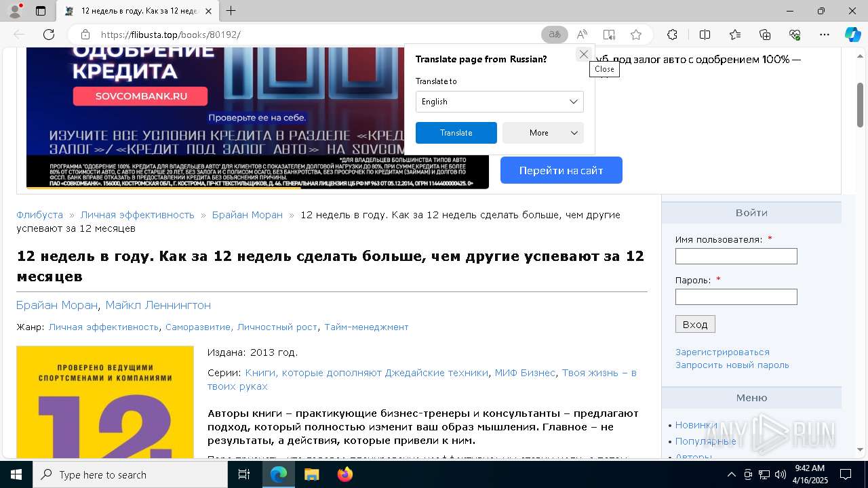Image resolution: width=868 pixels, height=488 pixels.
Task: Click the Translate button
Action: pyautogui.click(x=456, y=133)
